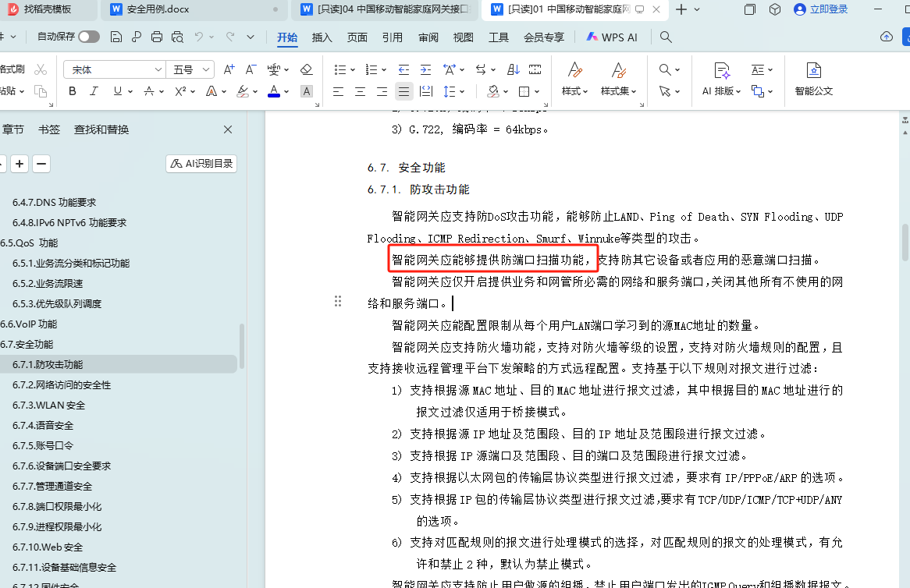
Task: Switch to the 查找和替换 sidebar tab
Action: coord(101,129)
